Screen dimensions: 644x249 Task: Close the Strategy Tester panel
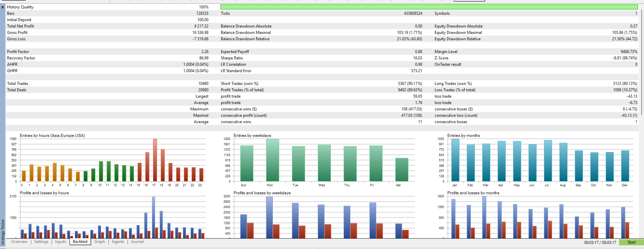point(3,7)
